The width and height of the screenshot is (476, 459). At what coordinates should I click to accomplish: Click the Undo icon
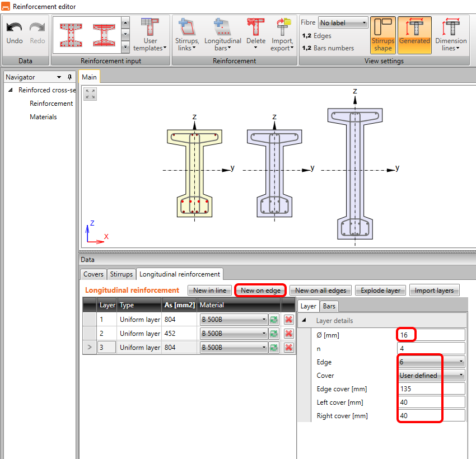coord(15,32)
